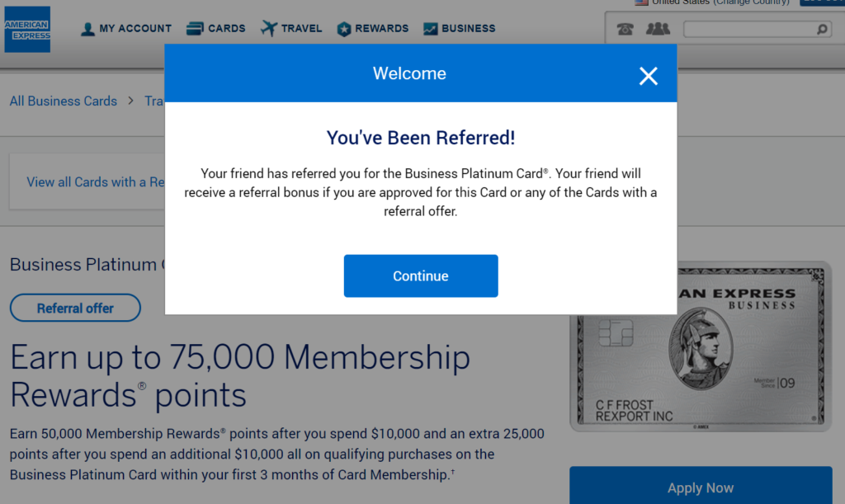Screen dimensions: 845x504
Task: Click the Apply Now button
Action: pos(701,488)
